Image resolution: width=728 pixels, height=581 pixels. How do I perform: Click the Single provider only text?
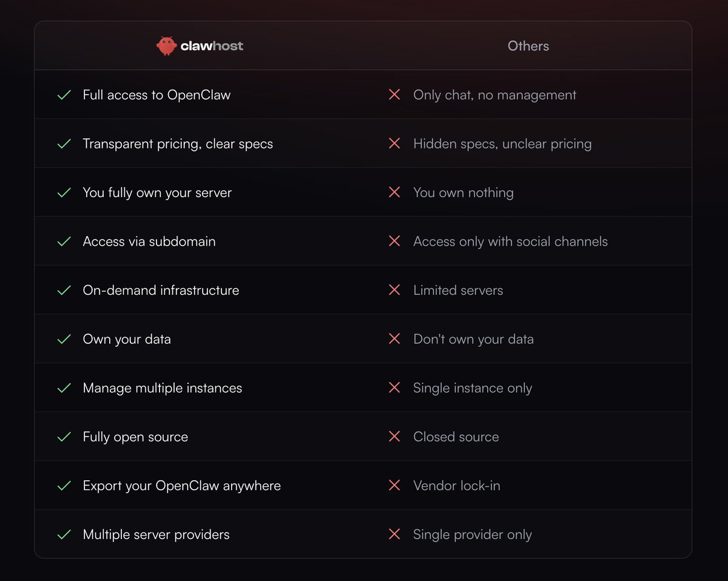click(x=473, y=535)
